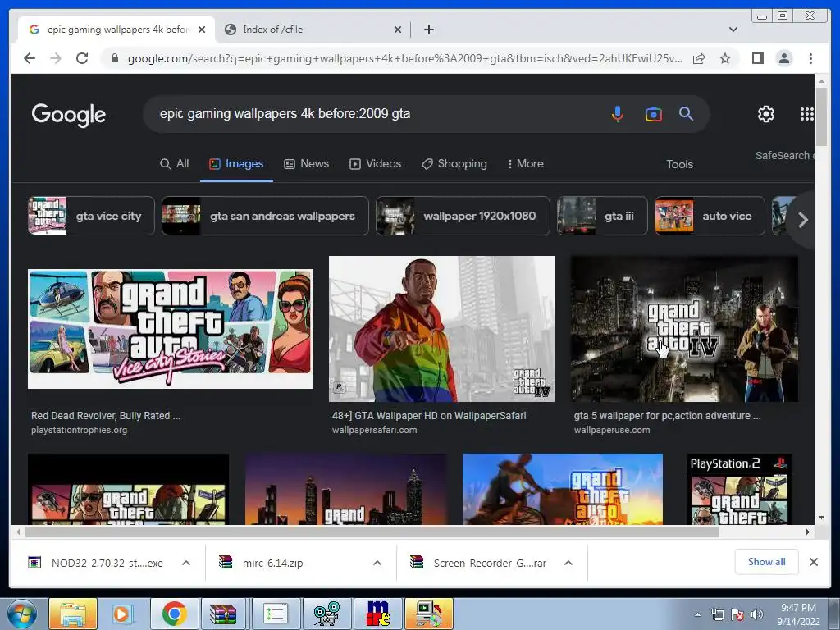
Task: Share this page icon in address bar
Action: click(699, 58)
